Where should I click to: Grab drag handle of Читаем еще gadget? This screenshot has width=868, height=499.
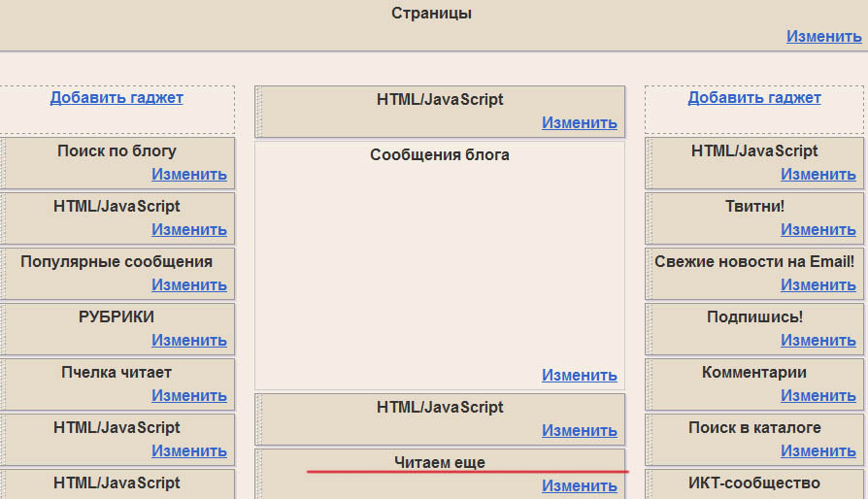click(x=259, y=474)
